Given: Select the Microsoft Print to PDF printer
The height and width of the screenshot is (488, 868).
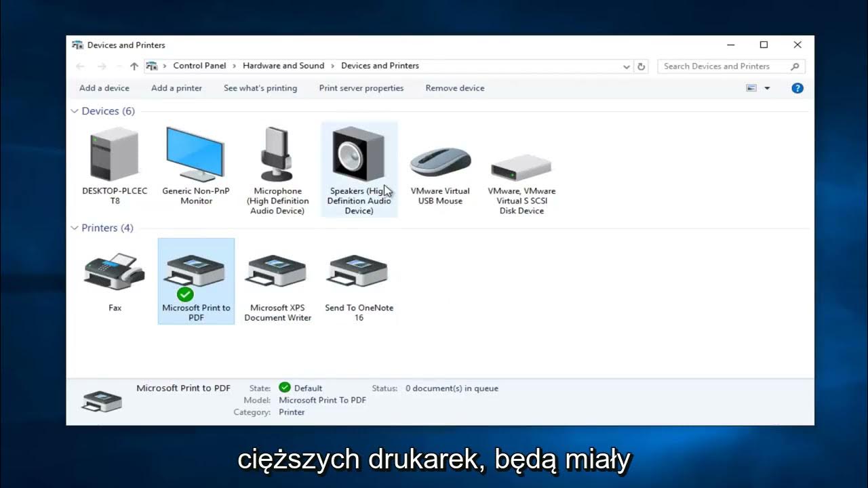Looking at the screenshot, I should click(x=196, y=281).
